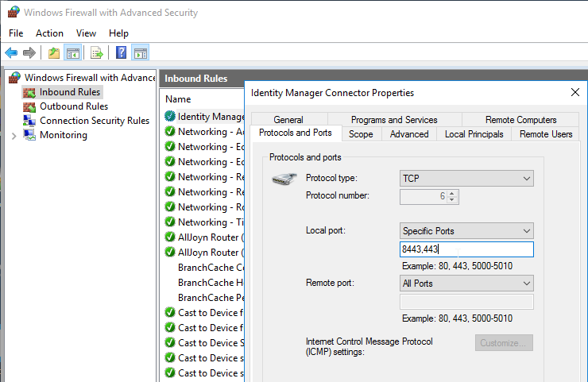Image resolution: width=588 pixels, height=382 pixels.
Task: Select the Protocols and Ports tab
Action: click(x=296, y=133)
